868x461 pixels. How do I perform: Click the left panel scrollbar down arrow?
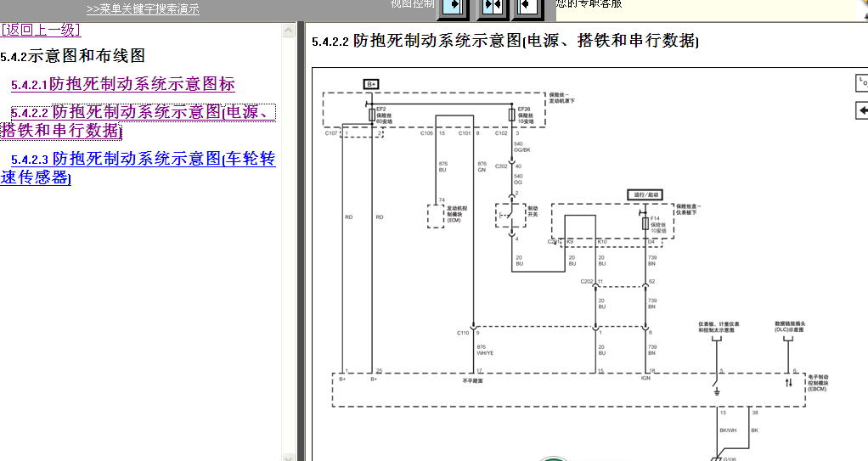tap(289, 457)
